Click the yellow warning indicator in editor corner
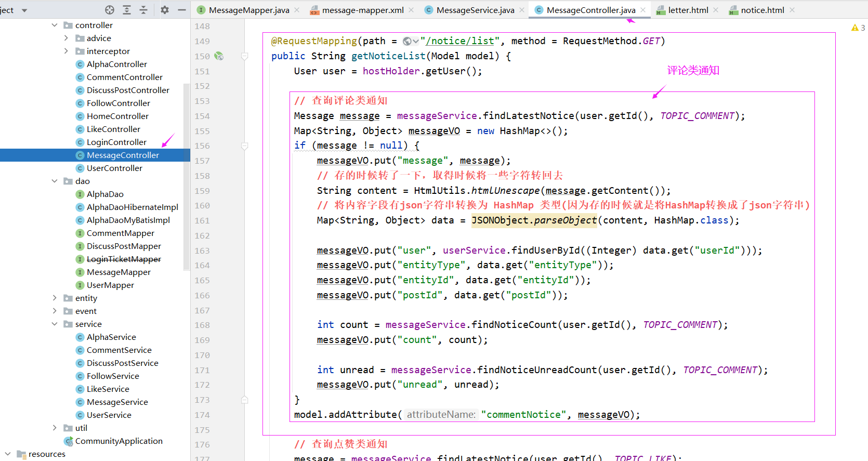868x461 pixels. [855, 28]
